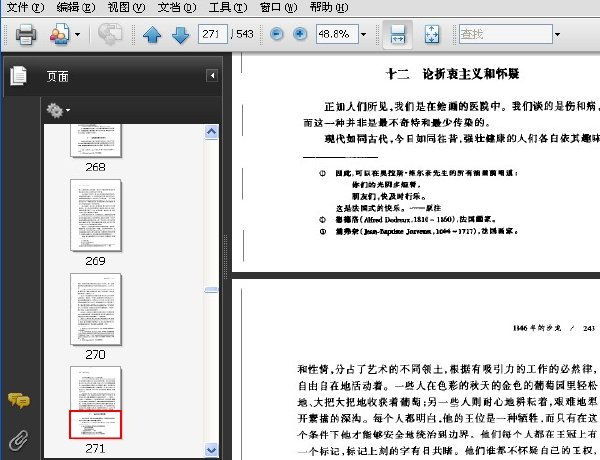Toggle fit-width scrolling mode icon
This screenshot has height=460, width=600.
click(398, 34)
